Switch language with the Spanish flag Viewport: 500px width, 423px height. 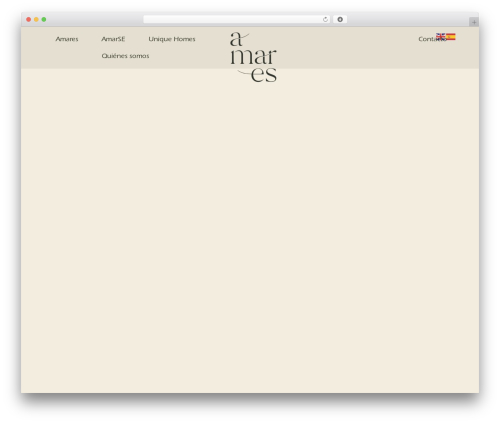[451, 36]
